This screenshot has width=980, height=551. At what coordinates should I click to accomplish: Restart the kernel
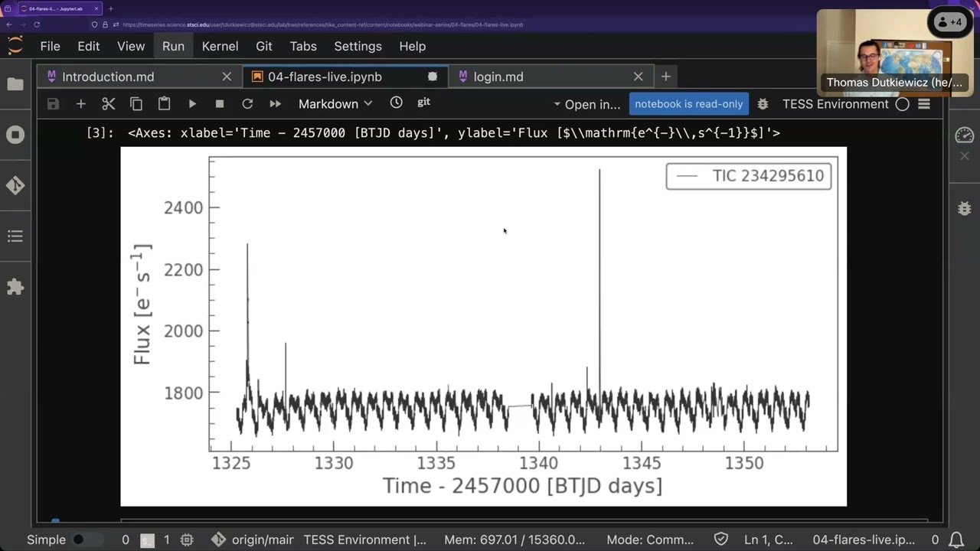[247, 104]
